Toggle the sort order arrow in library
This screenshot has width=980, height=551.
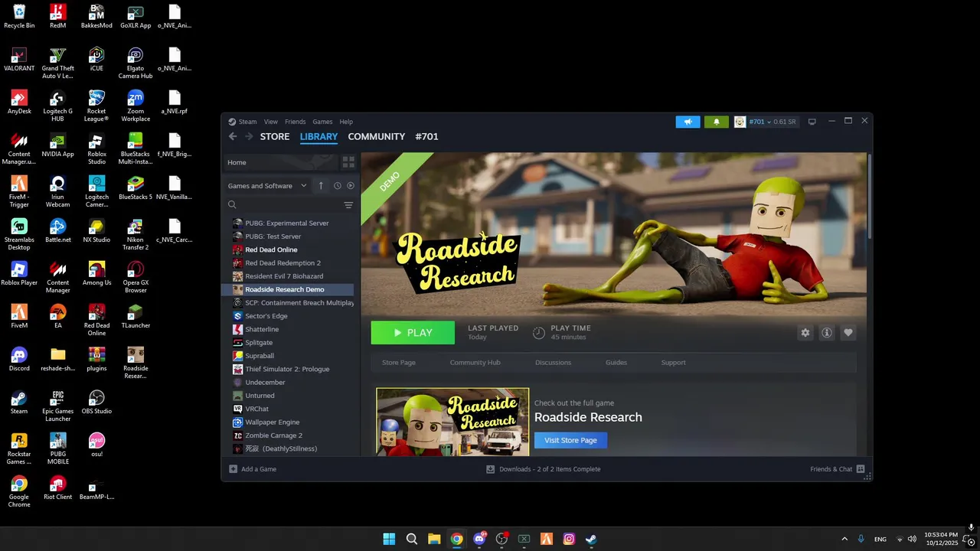pos(321,186)
